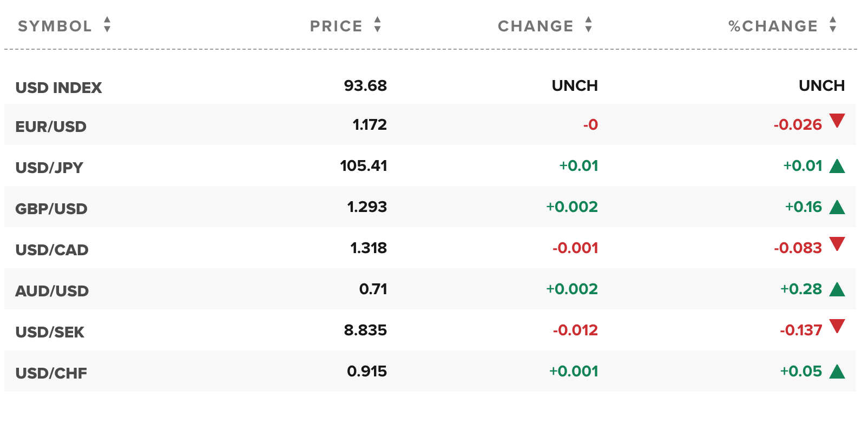The image size is (868, 424).
Task: Open the USD/CHF symbol link
Action: tap(51, 373)
